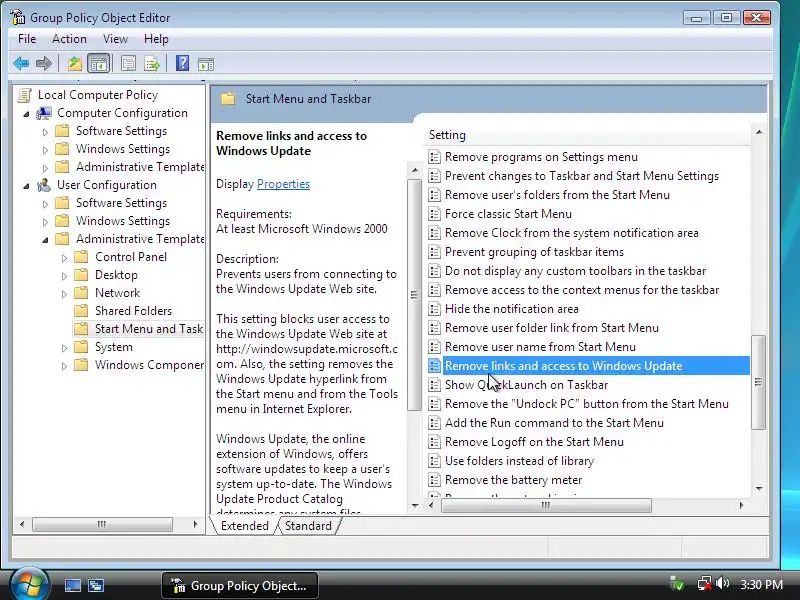Click Computer Configuration icon in tree
Viewport: 800px width, 600px height.
pos(44,113)
